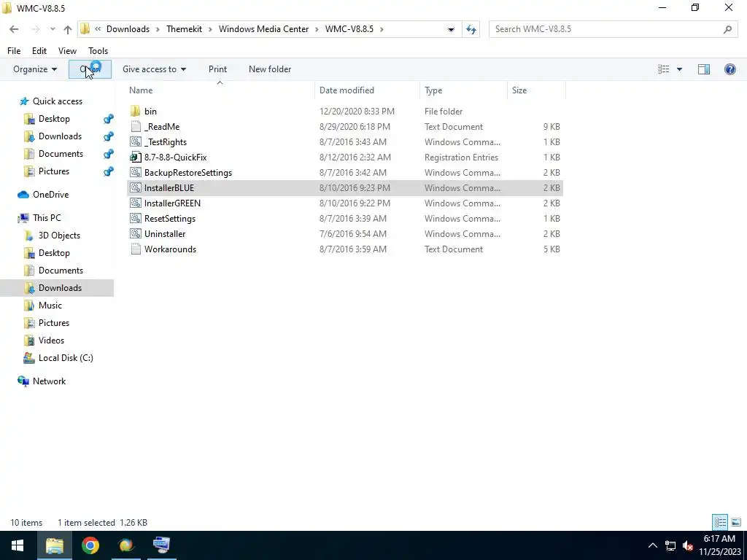Open the recent locations dropdown arrow
The width and height of the screenshot is (747, 560).
[53, 29]
